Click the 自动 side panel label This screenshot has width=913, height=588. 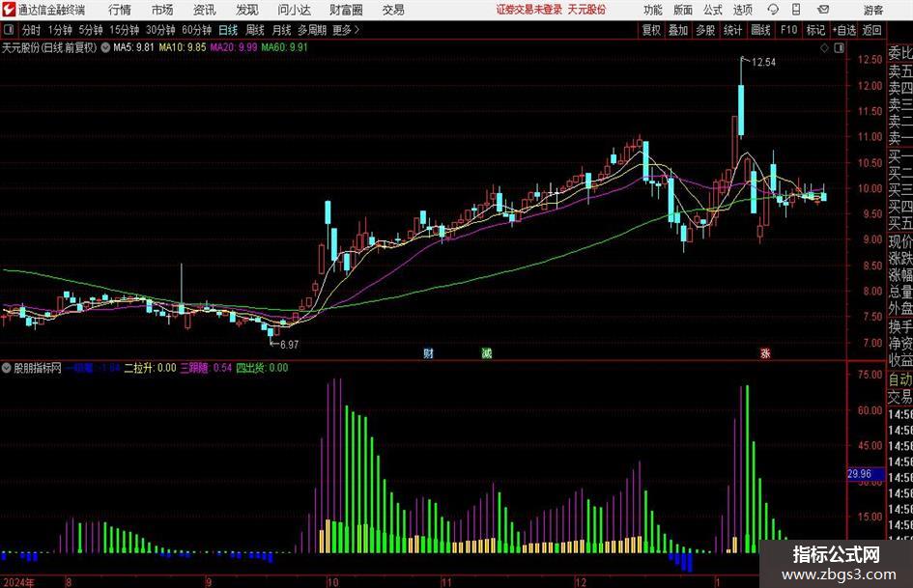click(900, 379)
